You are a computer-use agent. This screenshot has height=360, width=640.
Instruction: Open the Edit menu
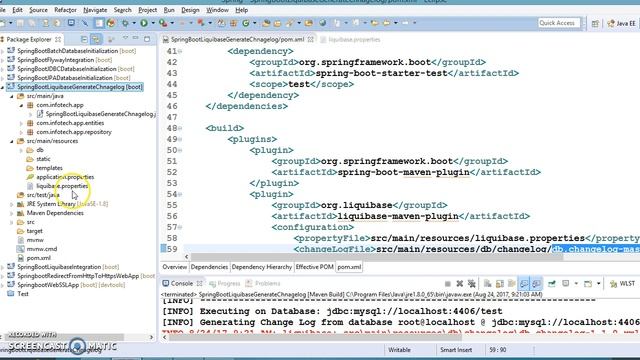click(x=18, y=10)
